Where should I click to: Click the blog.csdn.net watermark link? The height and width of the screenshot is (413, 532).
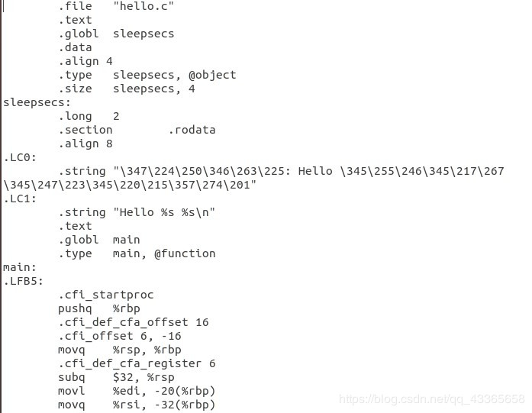point(432,399)
